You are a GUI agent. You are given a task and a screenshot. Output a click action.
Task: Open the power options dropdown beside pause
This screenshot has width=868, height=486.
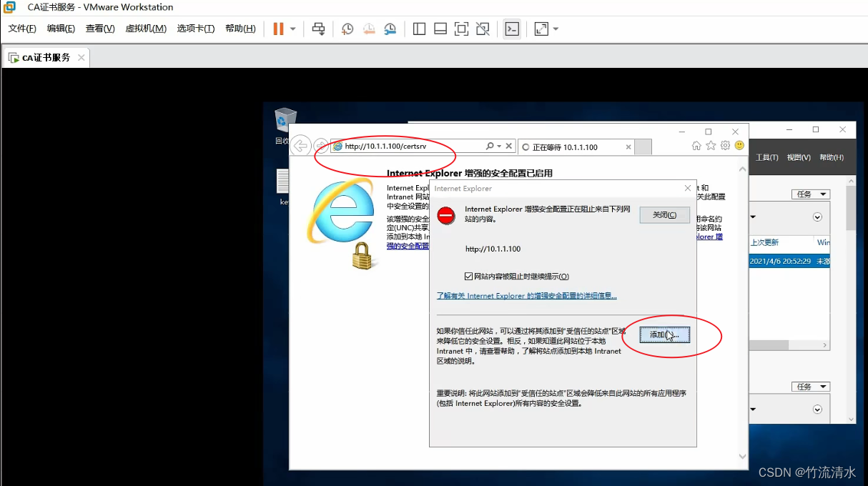pos(292,29)
